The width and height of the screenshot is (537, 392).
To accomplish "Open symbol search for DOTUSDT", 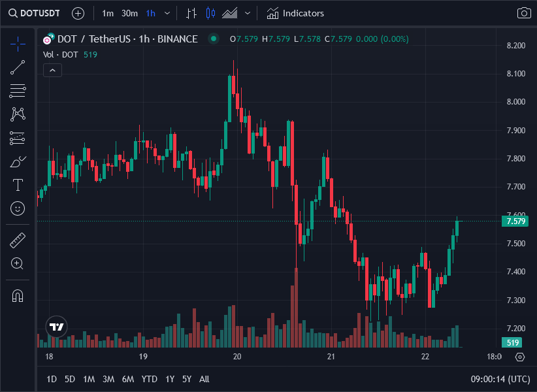I will [34, 13].
